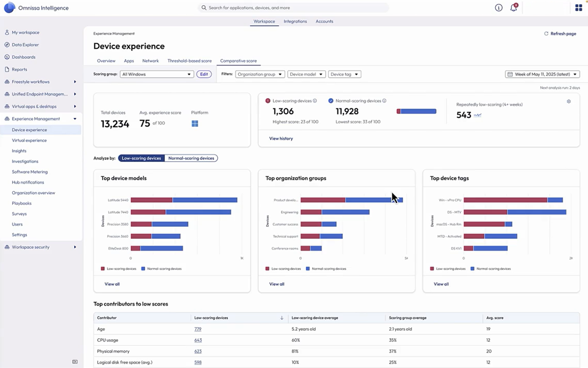This screenshot has height=368, width=588.
Task: Expand Workspace security submenu arrow
Action: [75, 247]
